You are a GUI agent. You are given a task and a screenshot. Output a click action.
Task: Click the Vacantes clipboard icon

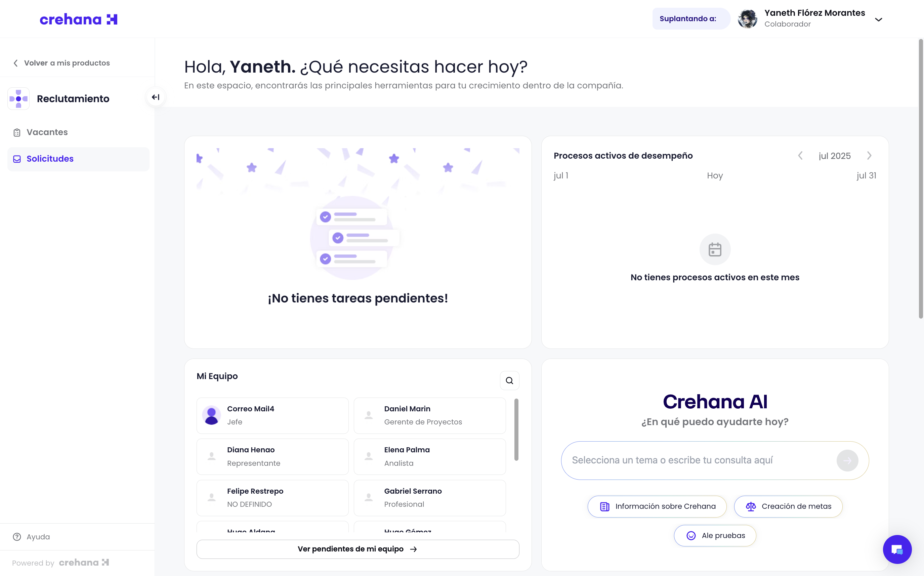click(x=17, y=132)
